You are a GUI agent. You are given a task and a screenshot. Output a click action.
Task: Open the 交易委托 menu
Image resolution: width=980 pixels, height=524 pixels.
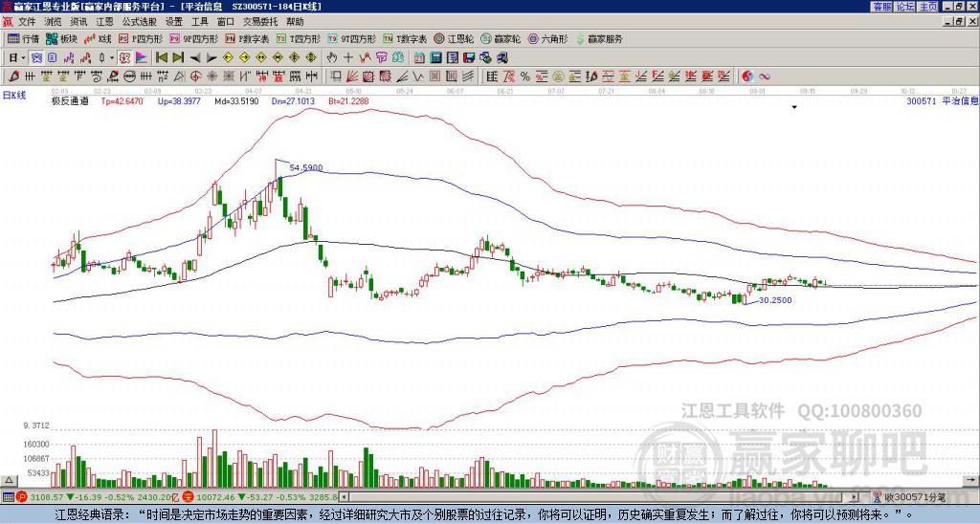260,22
